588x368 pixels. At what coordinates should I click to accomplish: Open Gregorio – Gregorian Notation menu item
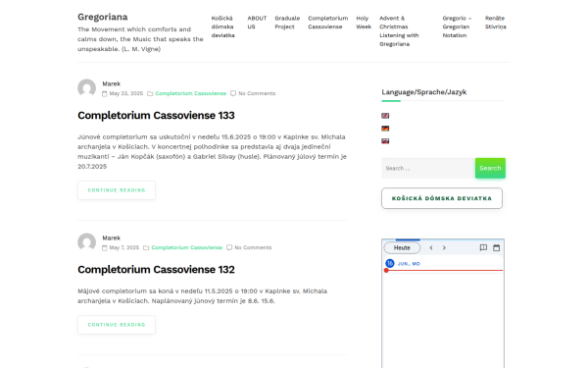click(457, 26)
